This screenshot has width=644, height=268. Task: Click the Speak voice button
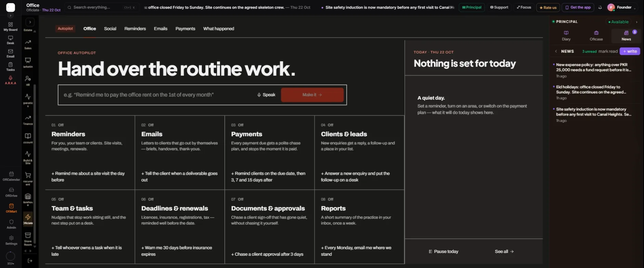tap(266, 95)
